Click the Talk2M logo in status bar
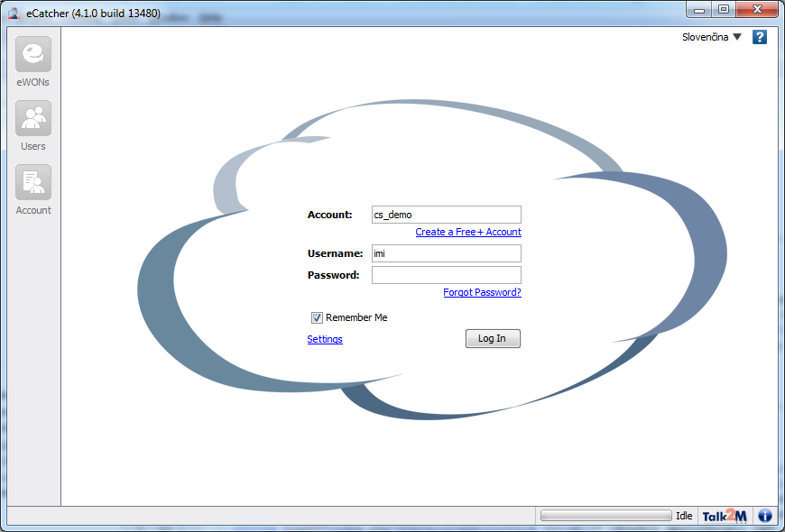785x532 pixels. point(725,516)
